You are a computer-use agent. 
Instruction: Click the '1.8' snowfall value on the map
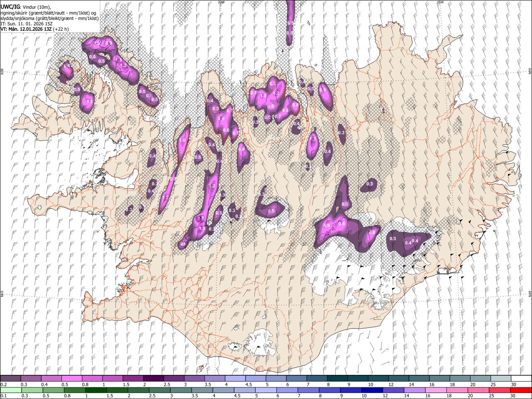[201, 218]
